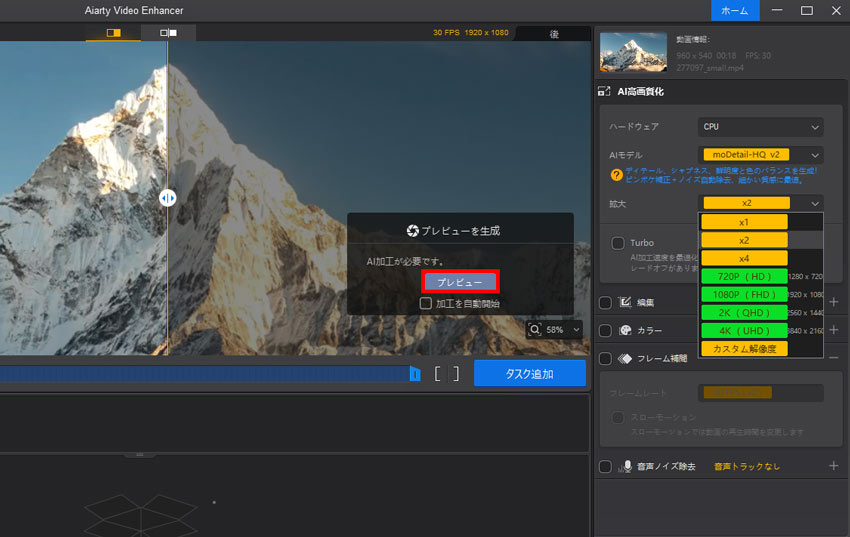Viewport: 850px width, 537px height.
Task: Click the left bracket trim-start icon
Action: click(x=437, y=373)
